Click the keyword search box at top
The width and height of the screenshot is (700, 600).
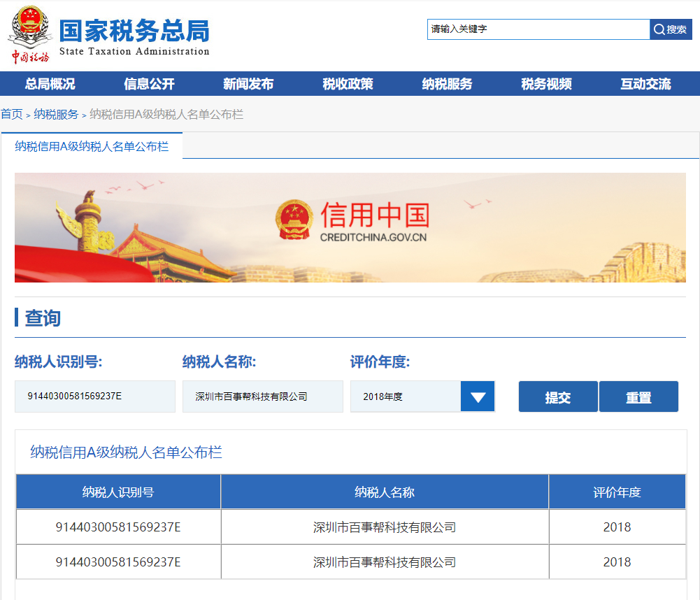pos(538,29)
